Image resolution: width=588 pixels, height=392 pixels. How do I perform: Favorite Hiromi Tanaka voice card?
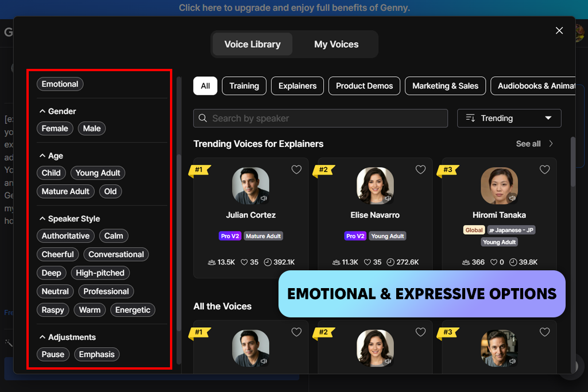(544, 169)
